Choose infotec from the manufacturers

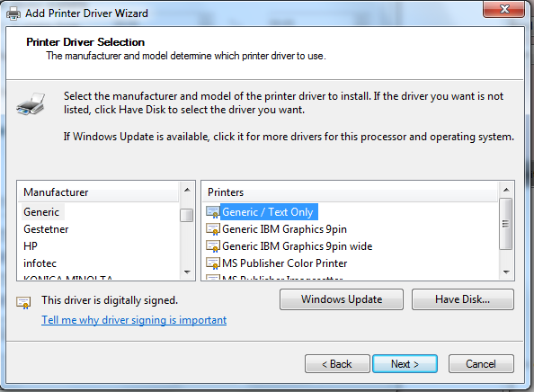[x=40, y=263]
